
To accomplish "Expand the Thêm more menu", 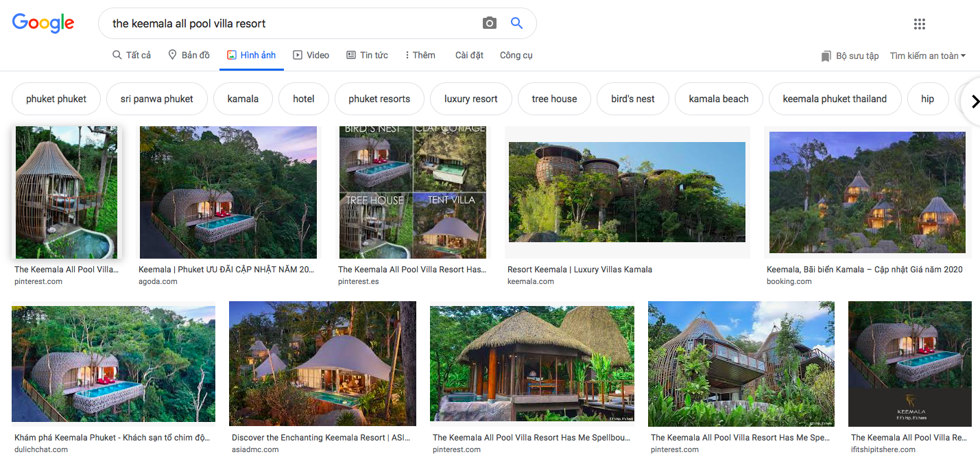I will 420,55.
